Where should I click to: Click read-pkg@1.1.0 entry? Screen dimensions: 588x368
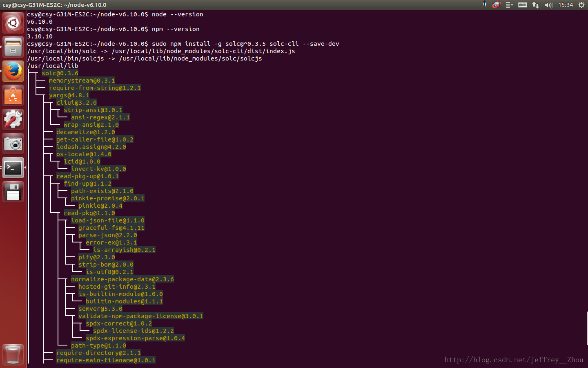coord(89,213)
